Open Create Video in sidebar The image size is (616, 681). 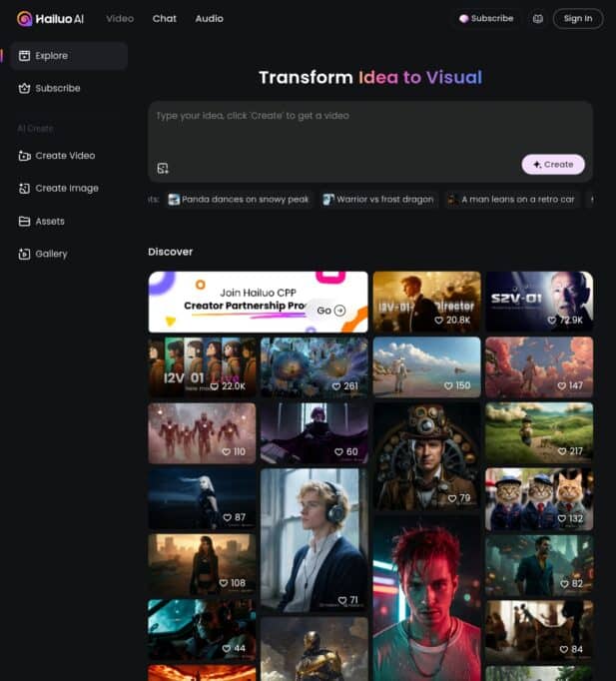[x=65, y=156]
